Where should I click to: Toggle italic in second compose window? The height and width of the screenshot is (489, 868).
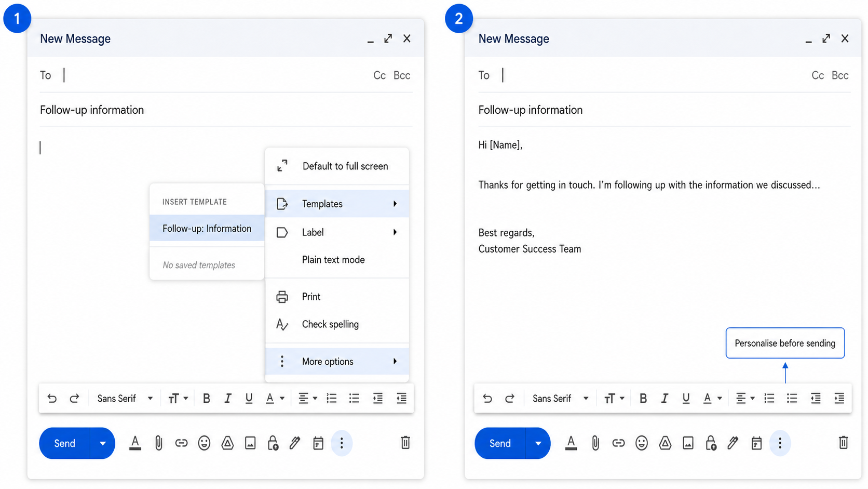[x=664, y=399]
